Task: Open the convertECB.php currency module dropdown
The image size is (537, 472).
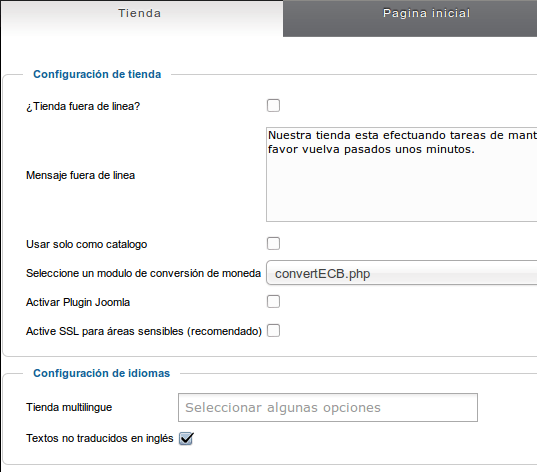Action: (x=401, y=273)
